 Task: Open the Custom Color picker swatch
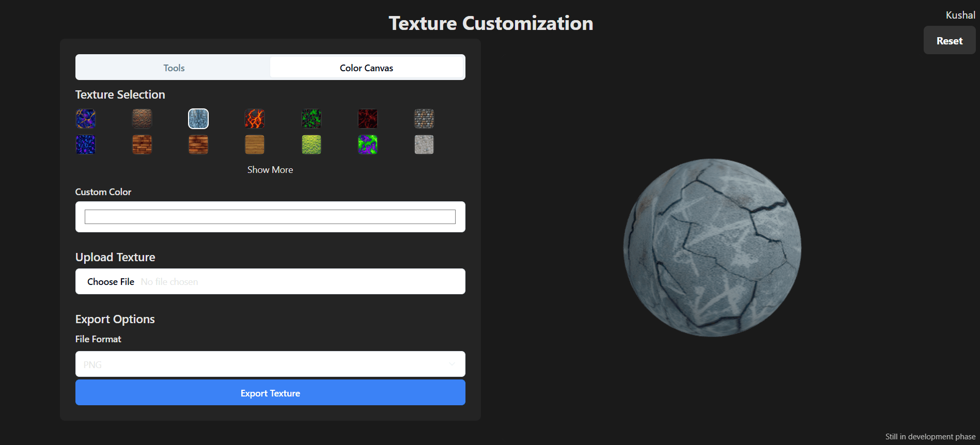270,217
